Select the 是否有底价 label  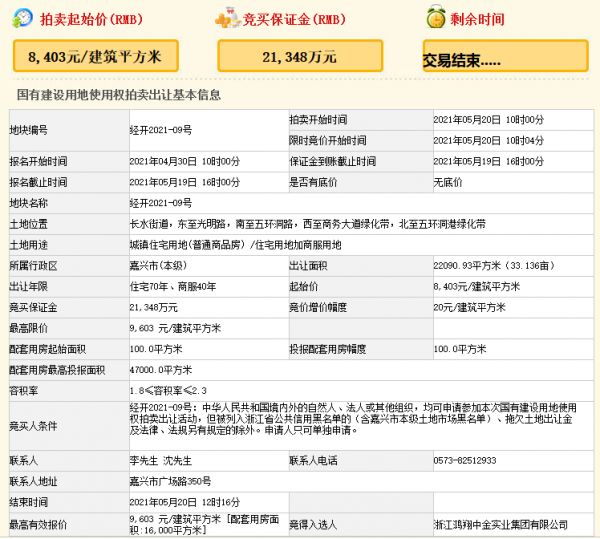pyautogui.click(x=313, y=182)
